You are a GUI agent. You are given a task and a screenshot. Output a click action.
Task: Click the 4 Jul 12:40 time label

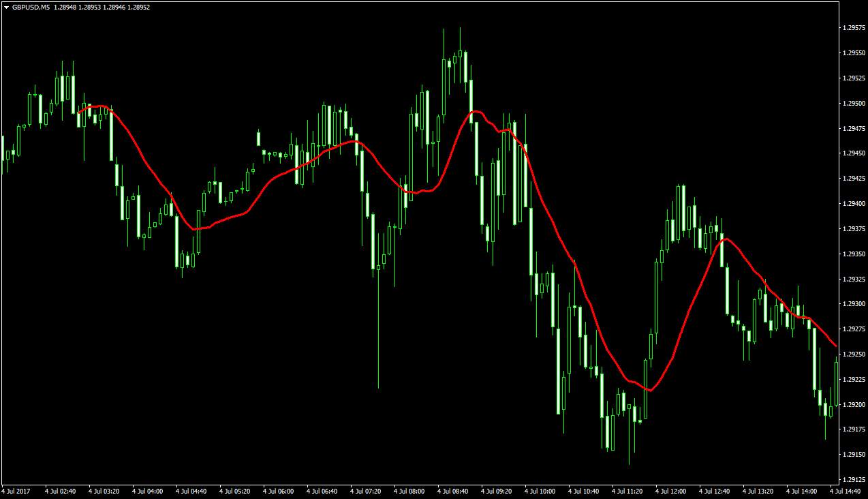pyautogui.click(x=715, y=491)
